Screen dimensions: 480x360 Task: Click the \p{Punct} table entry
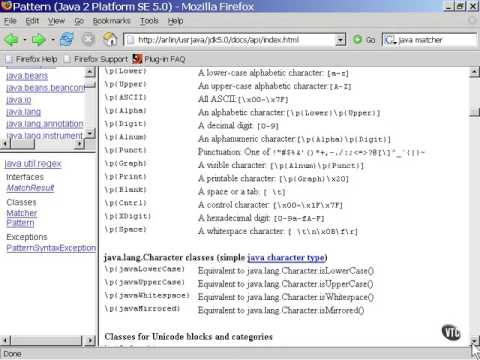click(x=125, y=150)
